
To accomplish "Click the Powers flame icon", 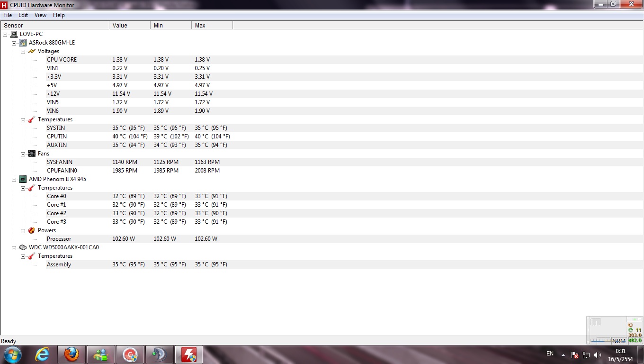I will (x=32, y=230).
